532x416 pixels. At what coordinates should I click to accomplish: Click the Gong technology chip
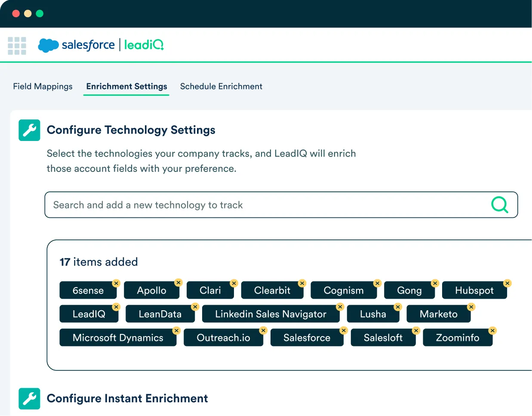click(x=409, y=291)
